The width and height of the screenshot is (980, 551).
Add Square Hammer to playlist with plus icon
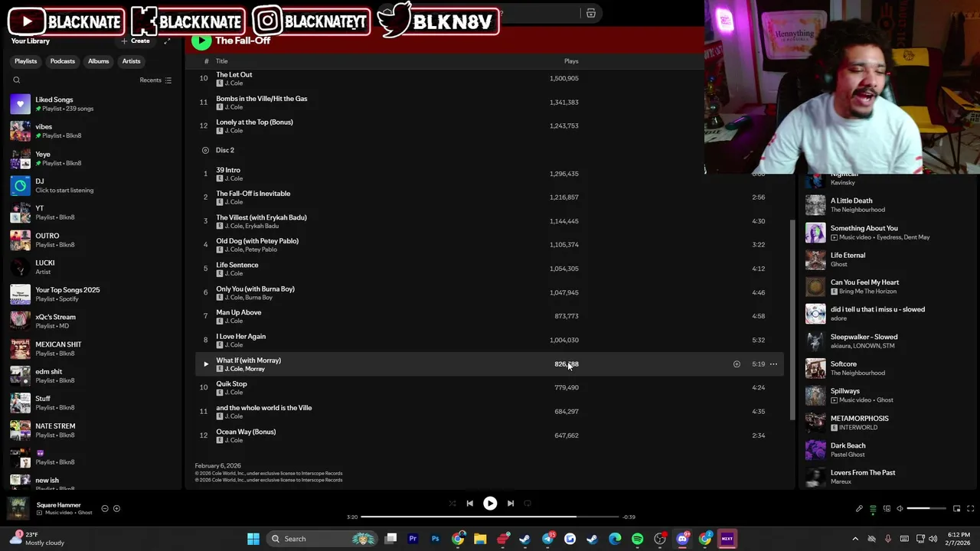pos(116,508)
